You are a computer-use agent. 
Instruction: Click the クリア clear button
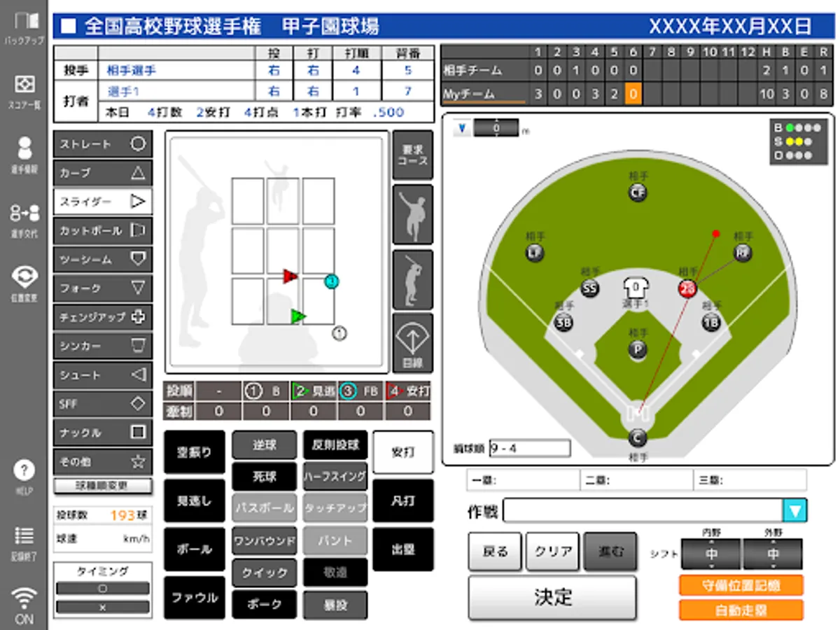553,552
